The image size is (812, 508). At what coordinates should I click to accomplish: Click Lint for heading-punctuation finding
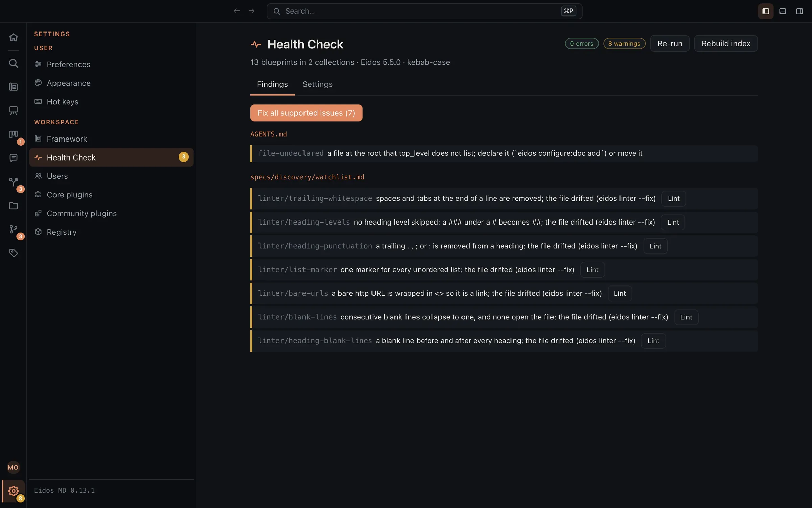[655, 246]
